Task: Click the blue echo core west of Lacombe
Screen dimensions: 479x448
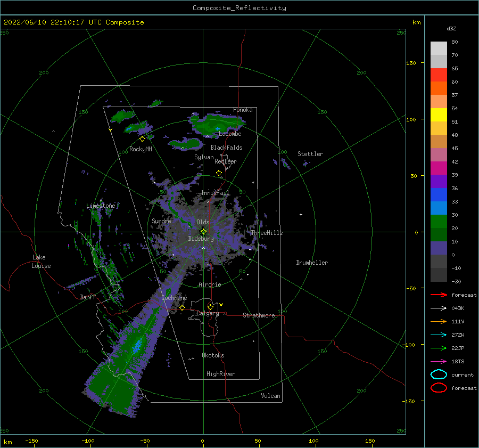Action: [x=218, y=128]
